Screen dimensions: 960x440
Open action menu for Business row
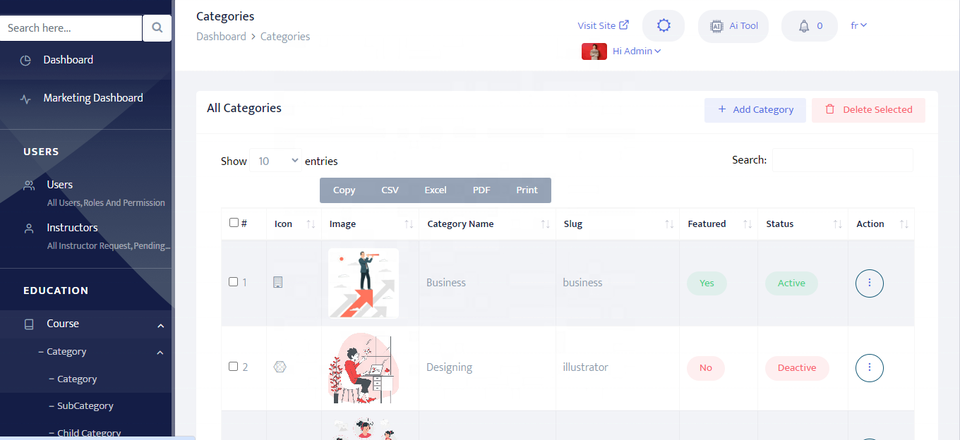coord(869,283)
